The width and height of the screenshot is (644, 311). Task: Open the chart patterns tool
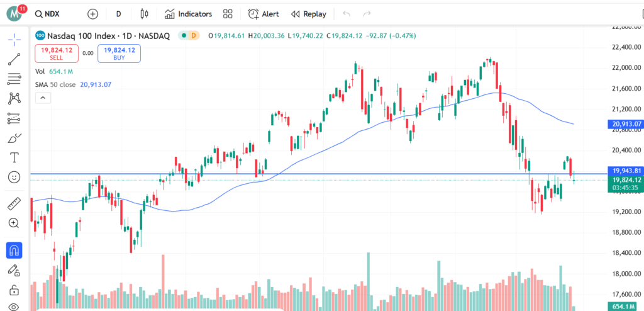point(14,98)
